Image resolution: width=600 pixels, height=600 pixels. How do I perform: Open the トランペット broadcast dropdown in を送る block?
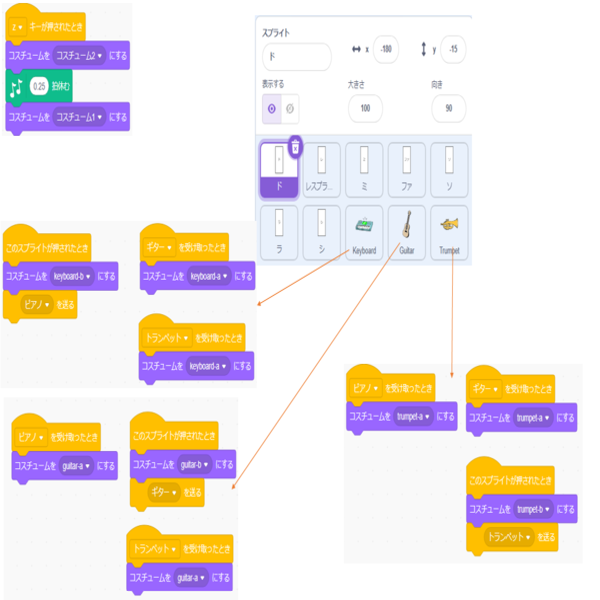pyautogui.click(x=509, y=537)
